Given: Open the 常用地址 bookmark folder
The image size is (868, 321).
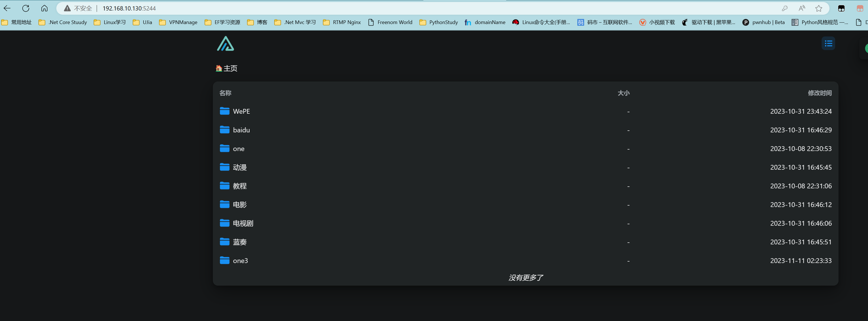Looking at the screenshot, I should click(x=16, y=22).
